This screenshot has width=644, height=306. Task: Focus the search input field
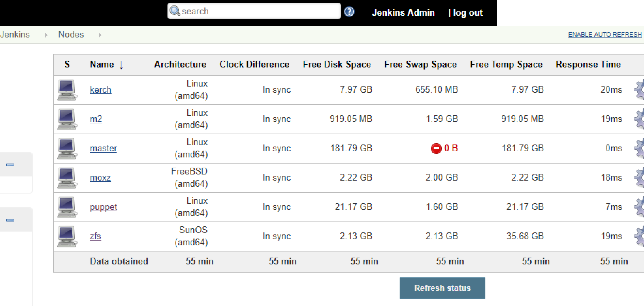[x=254, y=11]
